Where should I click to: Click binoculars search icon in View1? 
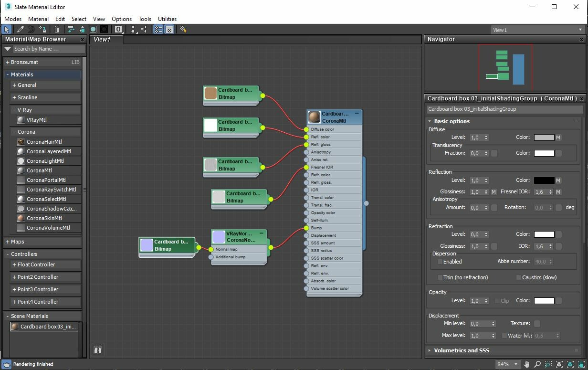pyautogui.click(x=98, y=350)
